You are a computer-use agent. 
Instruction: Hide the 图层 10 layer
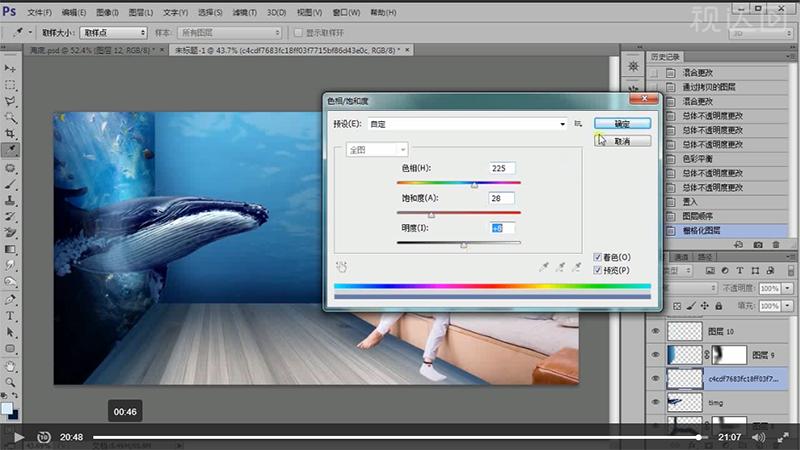tap(656, 331)
